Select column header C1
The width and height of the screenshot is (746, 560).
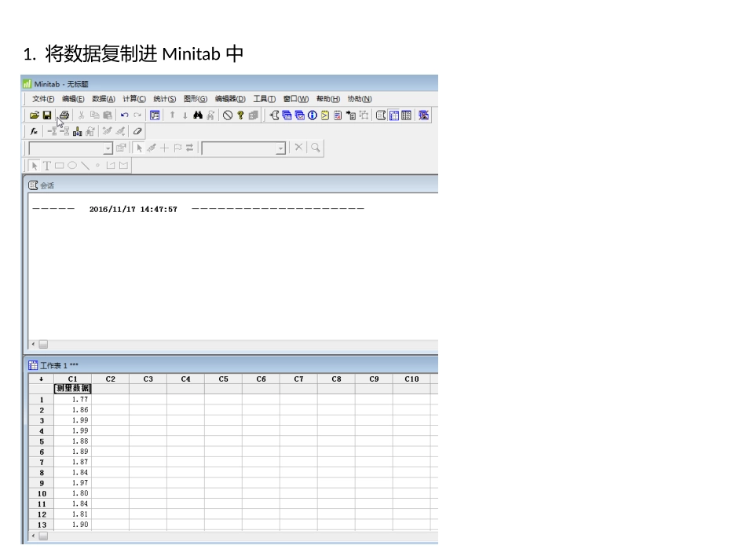pos(72,379)
